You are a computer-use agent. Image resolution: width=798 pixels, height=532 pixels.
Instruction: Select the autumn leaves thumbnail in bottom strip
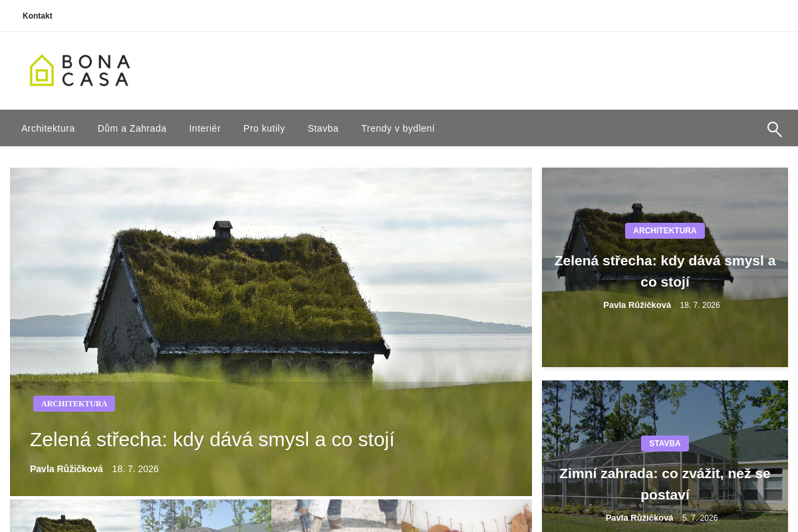point(467,516)
